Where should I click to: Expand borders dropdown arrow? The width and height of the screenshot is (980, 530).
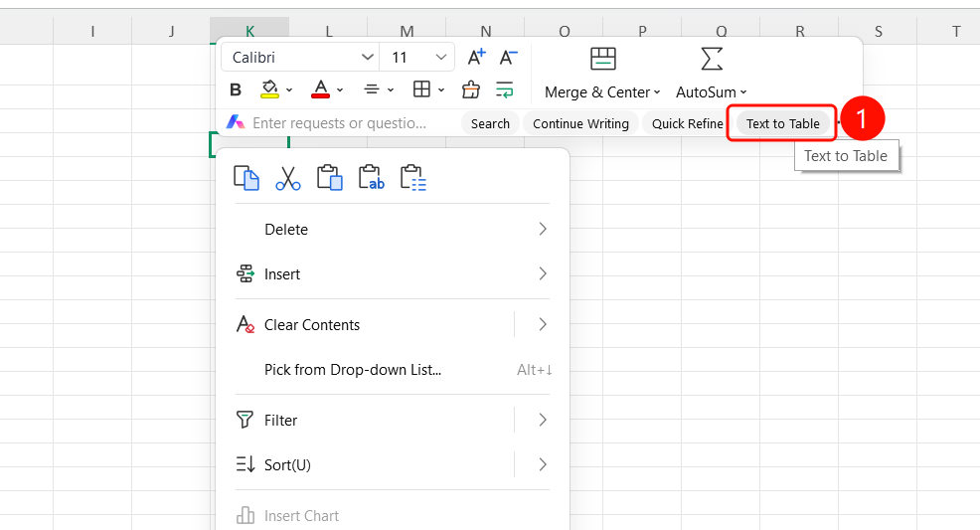click(441, 90)
